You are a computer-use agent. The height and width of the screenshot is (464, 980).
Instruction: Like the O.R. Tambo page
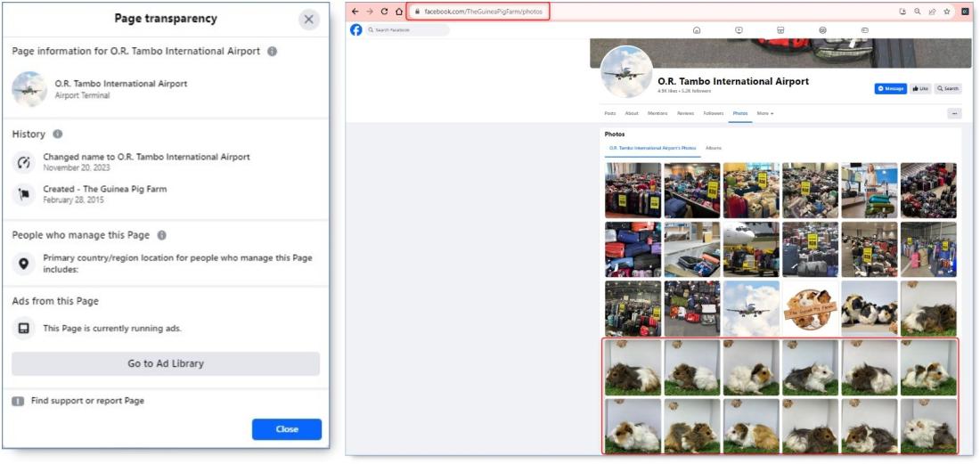[920, 89]
